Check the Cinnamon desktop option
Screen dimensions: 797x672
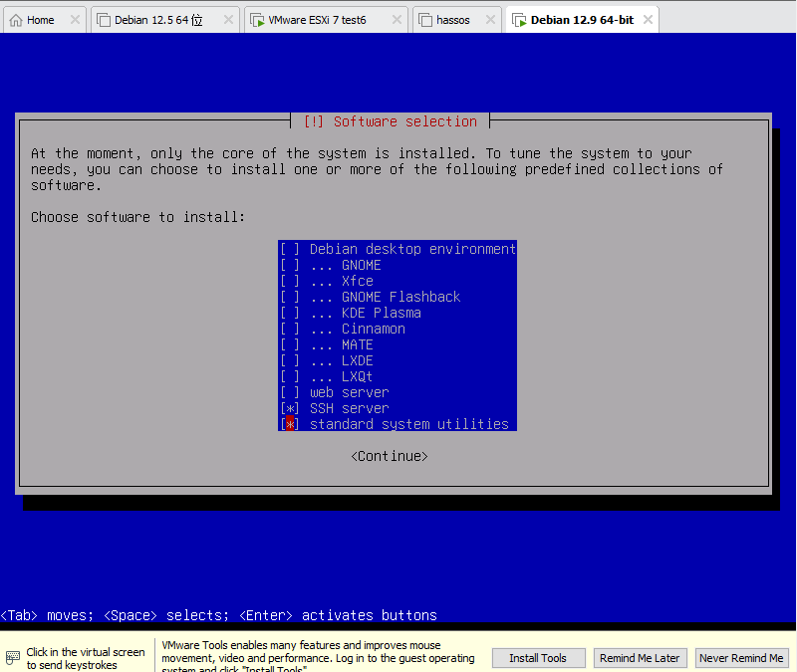[289, 329]
